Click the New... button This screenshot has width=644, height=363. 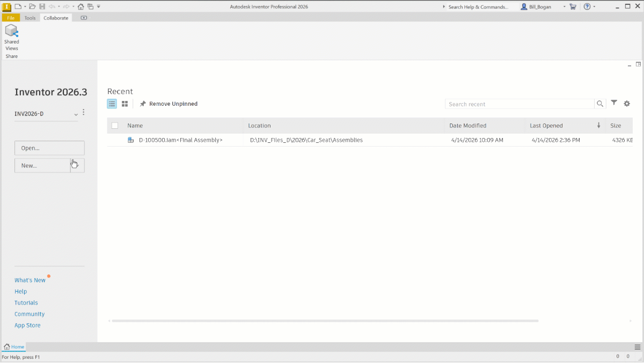[x=42, y=165]
